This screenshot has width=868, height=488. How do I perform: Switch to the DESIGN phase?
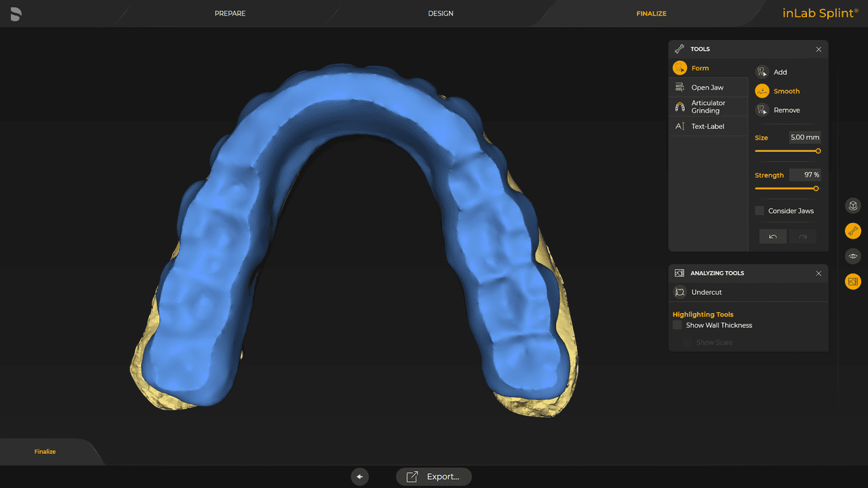pyautogui.click(x=440, y=13)
